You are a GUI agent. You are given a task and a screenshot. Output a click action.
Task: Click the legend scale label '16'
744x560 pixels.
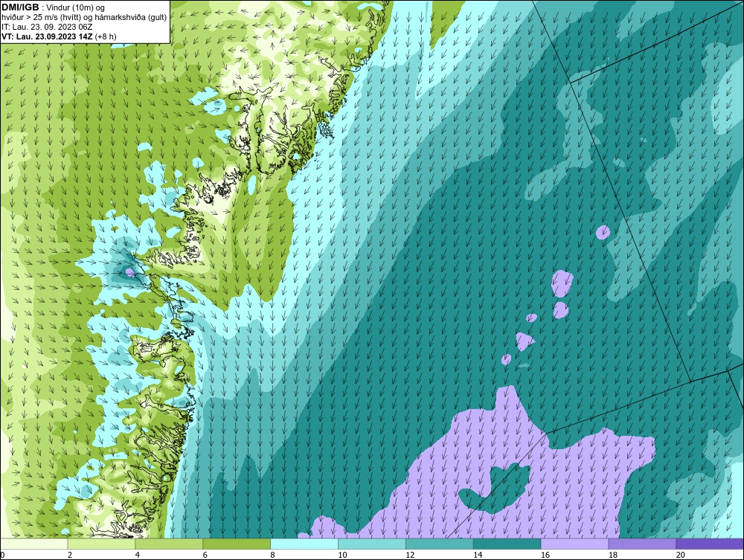pos(545,555)
